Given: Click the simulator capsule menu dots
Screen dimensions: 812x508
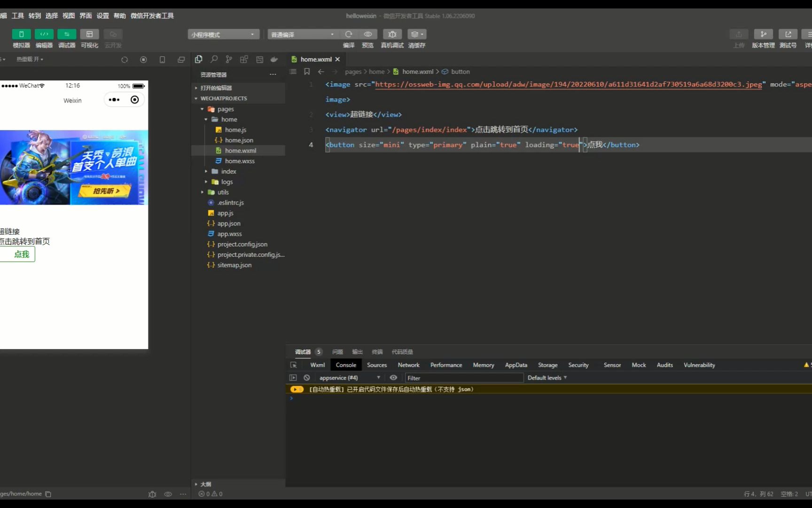Looking at the screenshot, I should pyautogui.click(x=114, y=100).
